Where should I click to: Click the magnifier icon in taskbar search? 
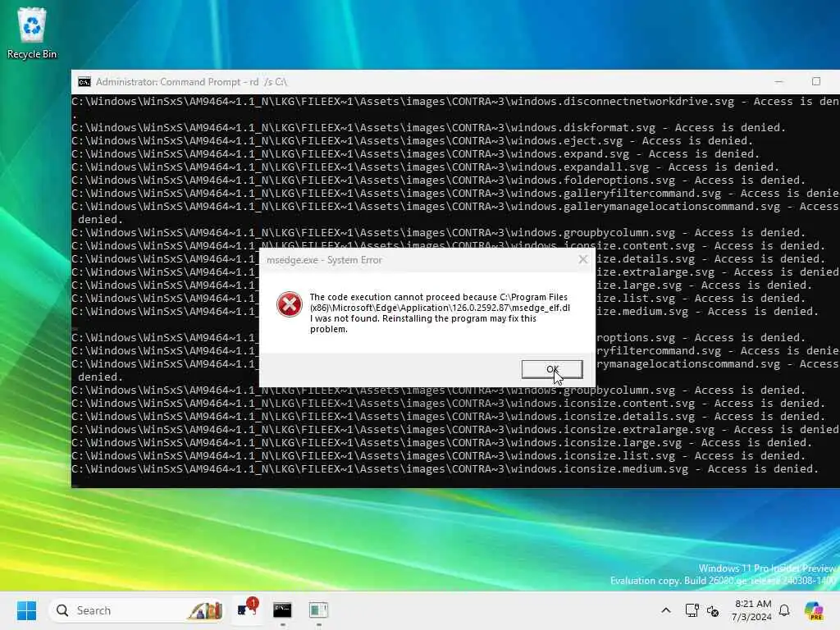click(62, 610)
